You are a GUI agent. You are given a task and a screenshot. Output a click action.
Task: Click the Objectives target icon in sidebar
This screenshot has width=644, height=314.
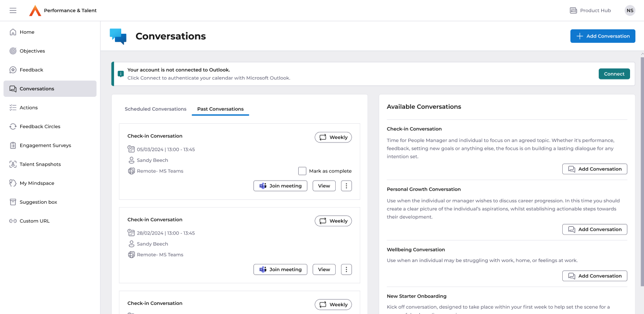click(13, 51)
